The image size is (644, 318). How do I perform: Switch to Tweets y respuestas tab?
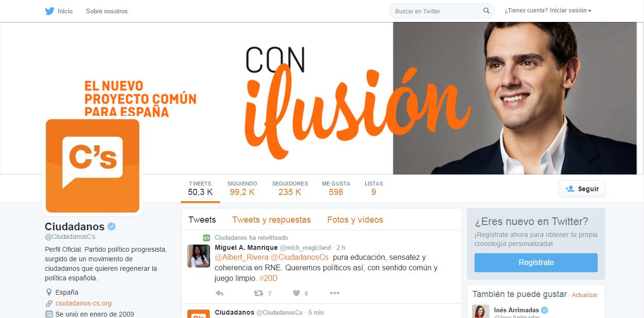click(x=271, y=220)
